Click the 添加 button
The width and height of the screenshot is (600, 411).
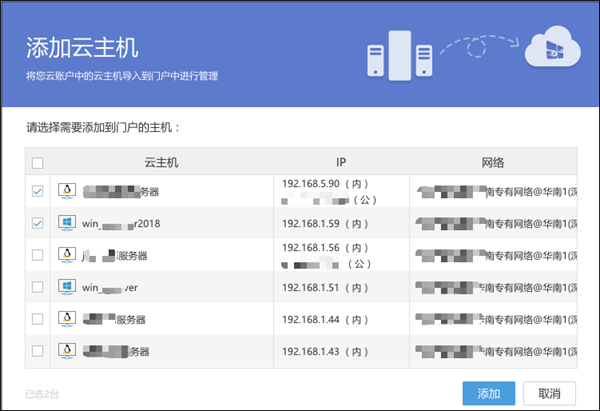point(489,393)
